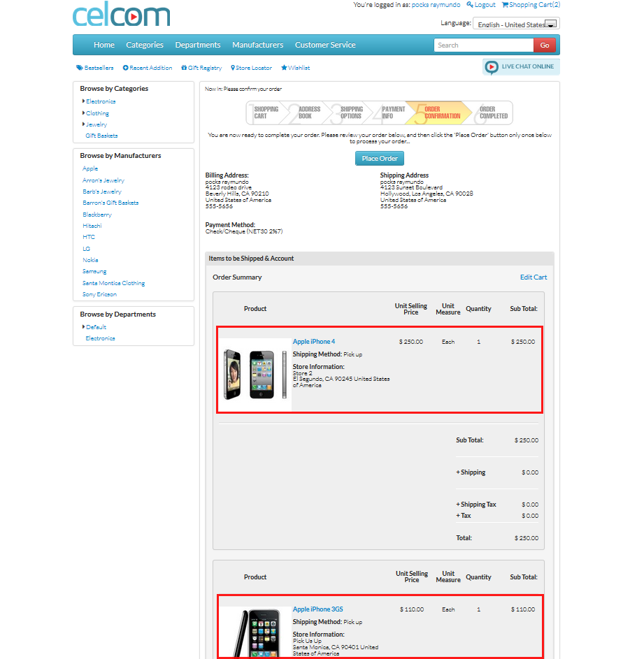Select the Sony Ericson manufacturer
Screen dimensions: 644x659
tap(100, 295)
